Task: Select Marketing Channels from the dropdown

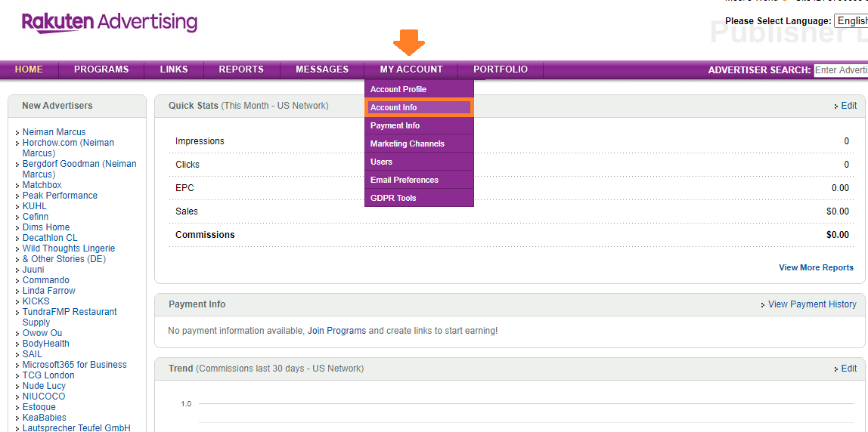Action: (419, 143)
